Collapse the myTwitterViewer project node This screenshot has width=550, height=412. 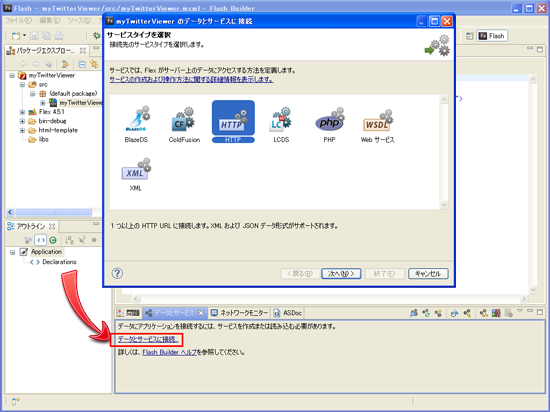(x=12, y=75)
